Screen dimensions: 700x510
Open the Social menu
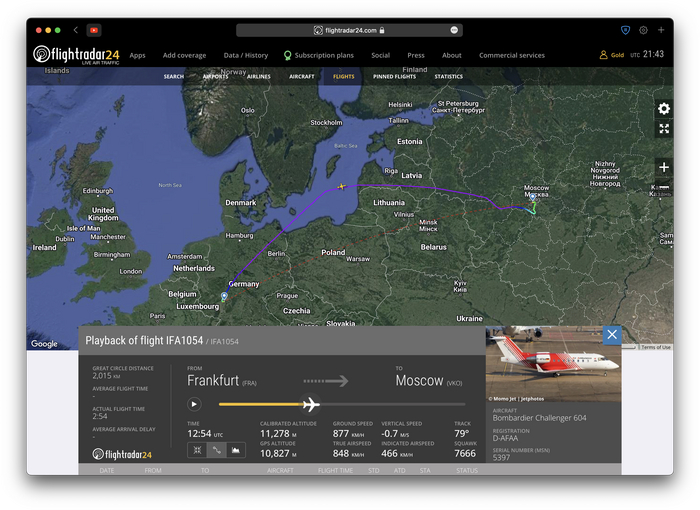click(x=380, y=55)
